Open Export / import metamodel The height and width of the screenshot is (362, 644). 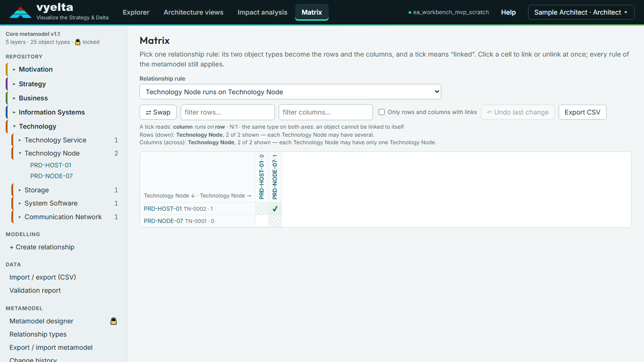(x=51, y=347)
